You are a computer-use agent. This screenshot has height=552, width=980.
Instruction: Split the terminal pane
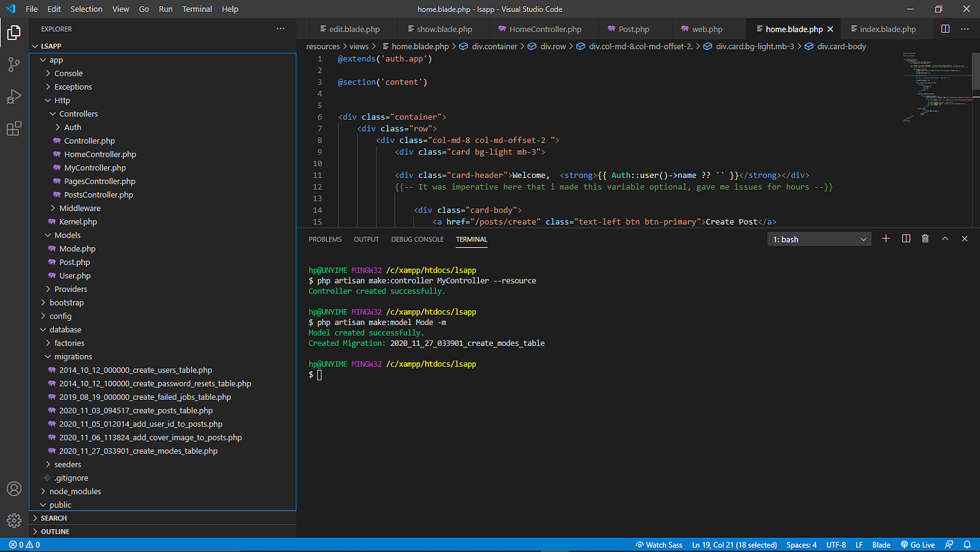click(x=906, y=239)
